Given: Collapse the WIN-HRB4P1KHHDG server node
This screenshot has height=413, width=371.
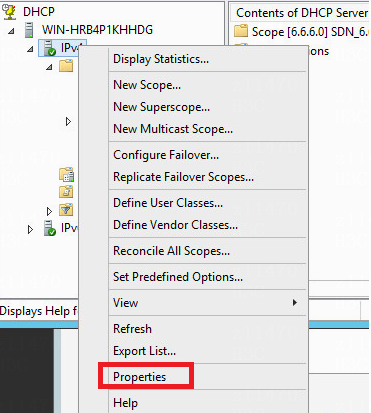Looking at the screenshot, I should point(11,31).
